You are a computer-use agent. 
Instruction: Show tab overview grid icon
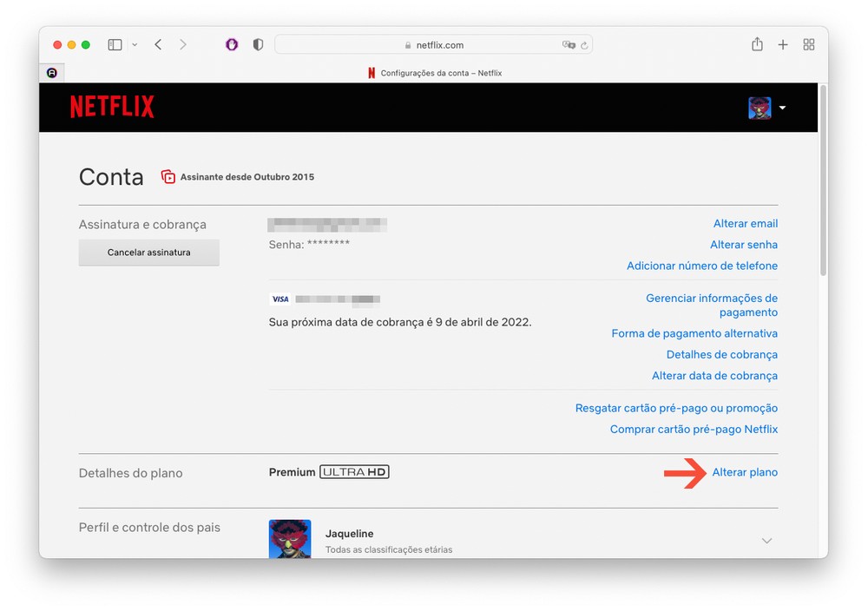point(809,44)
